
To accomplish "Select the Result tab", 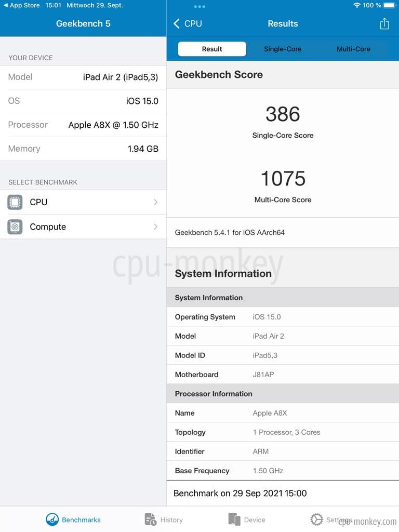I will point(212,49).
